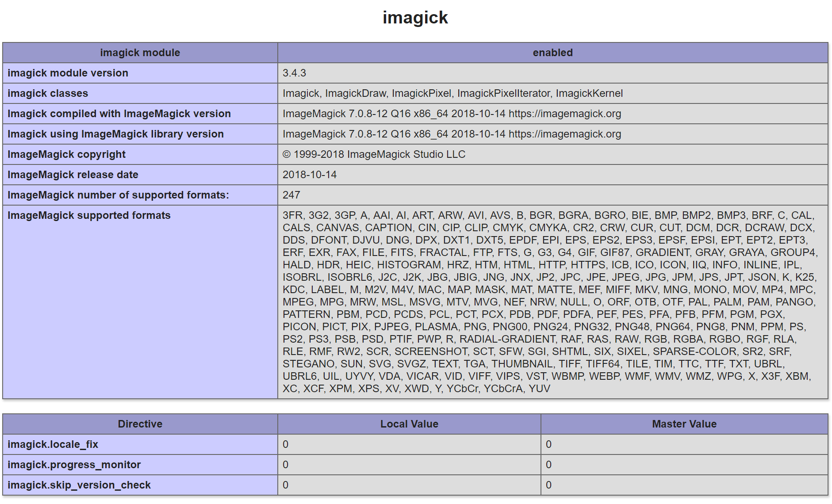Select the 'imagick classes' row label
This screenshot has height=504, width=832.
48,93
